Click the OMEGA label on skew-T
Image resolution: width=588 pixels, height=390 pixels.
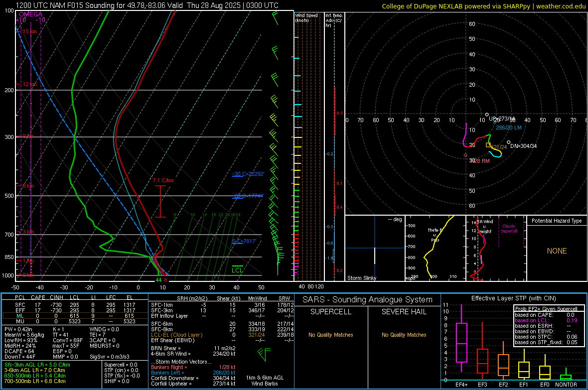point(30,14)
